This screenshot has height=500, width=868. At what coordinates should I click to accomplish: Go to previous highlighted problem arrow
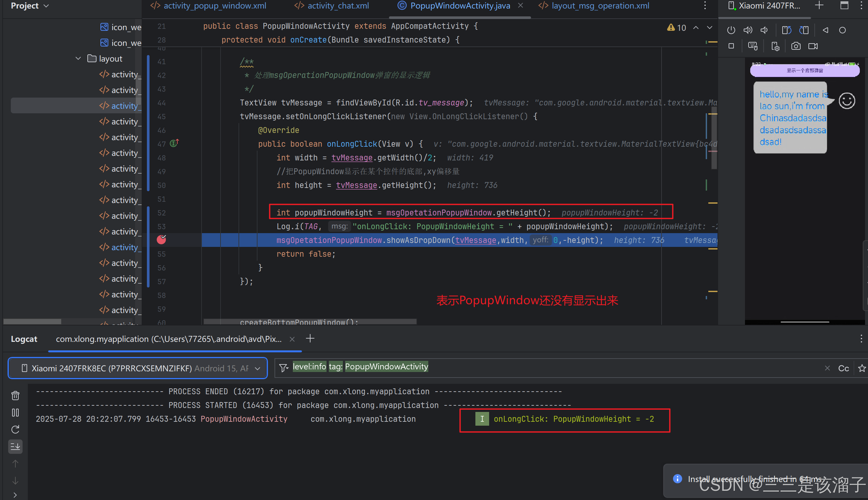[696, 28]
